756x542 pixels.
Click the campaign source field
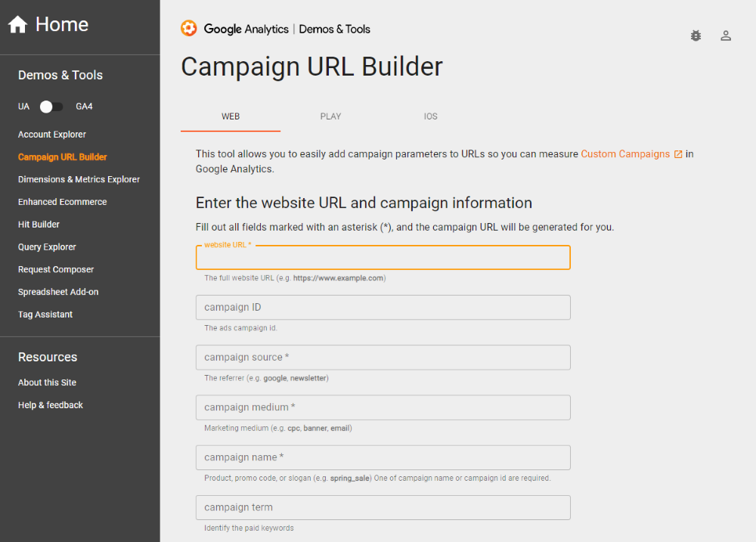click(x=383, y=358)
